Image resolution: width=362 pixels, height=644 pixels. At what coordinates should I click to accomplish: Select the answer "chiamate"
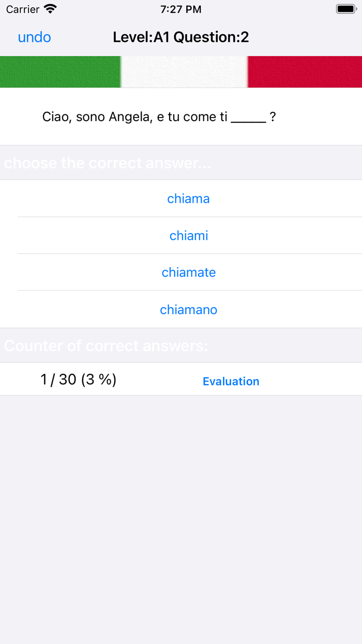tap(188, 272)
